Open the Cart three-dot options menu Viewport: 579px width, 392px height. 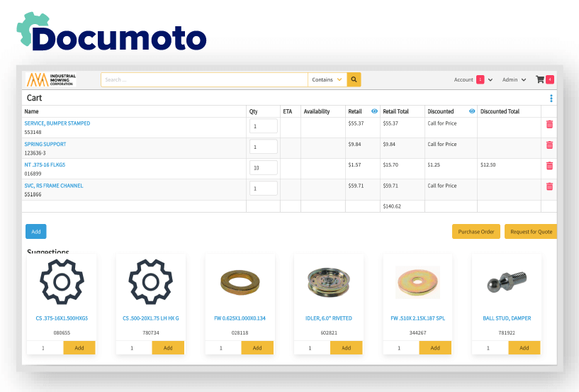tap(551, 99)
